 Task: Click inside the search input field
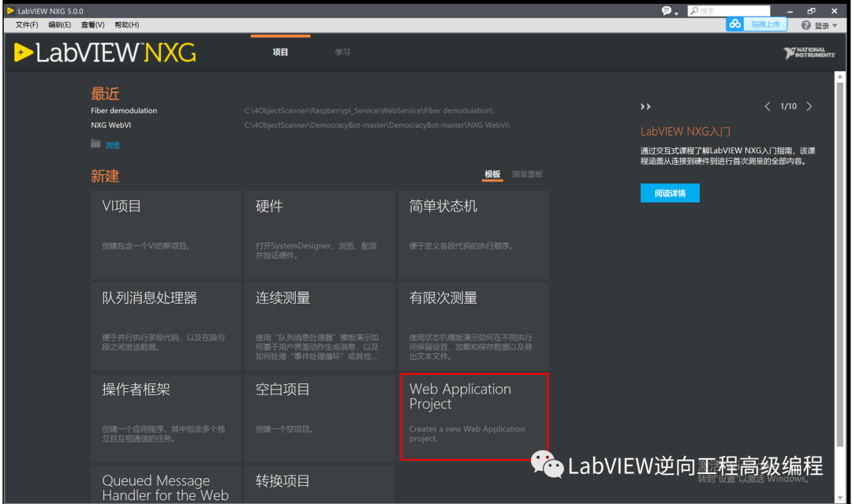734,9
